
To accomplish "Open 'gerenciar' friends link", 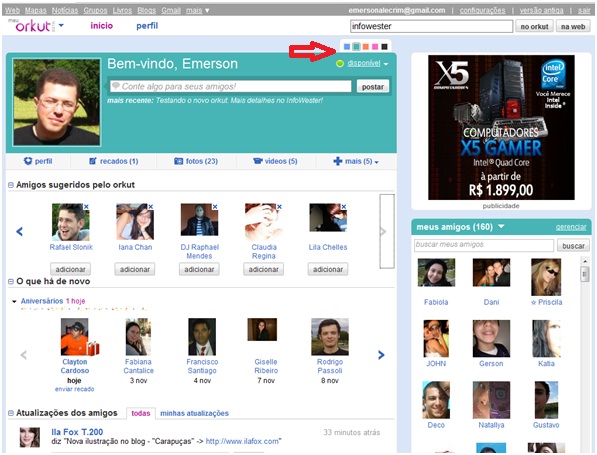I will coord(571,227).
